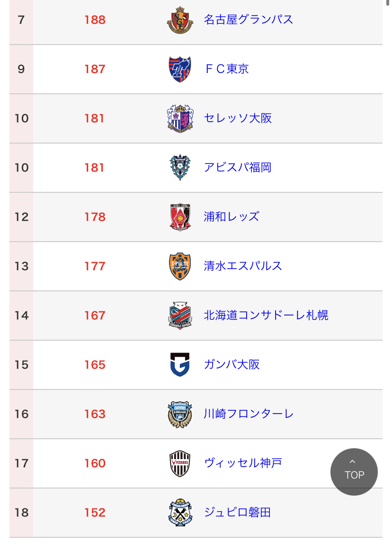The image size is (392, 552).
Task: Click the FC Tokyo team crest
Action: (180, 69)
